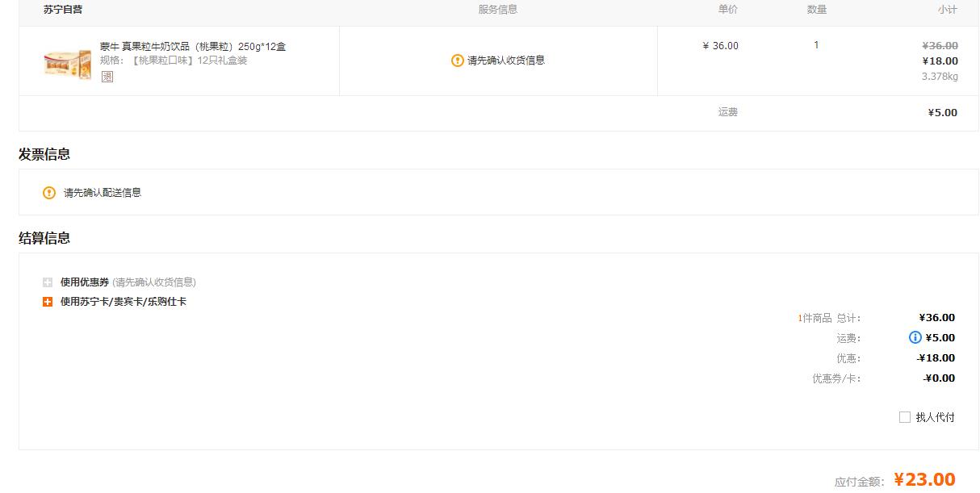Expand 使用苏宁卡/麦宾卡/乐购仕卡 card options
This screenshot has height=493, width=980.
48,302
